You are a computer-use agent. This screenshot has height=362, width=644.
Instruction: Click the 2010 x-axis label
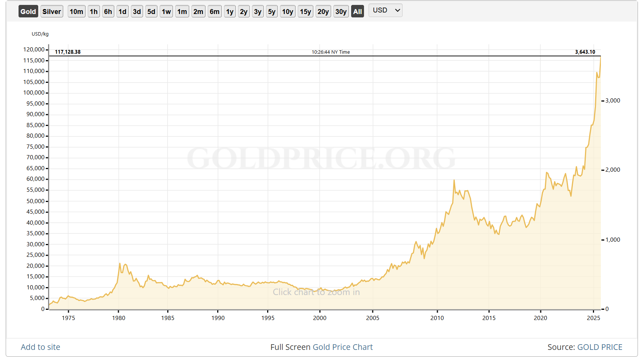click(x=437, y=318)
